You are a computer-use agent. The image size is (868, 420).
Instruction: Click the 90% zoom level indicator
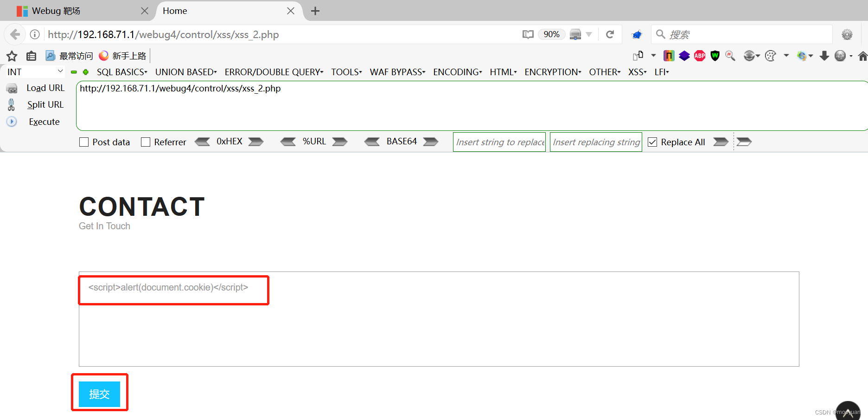pyautogui.click(x=551, y=34)
